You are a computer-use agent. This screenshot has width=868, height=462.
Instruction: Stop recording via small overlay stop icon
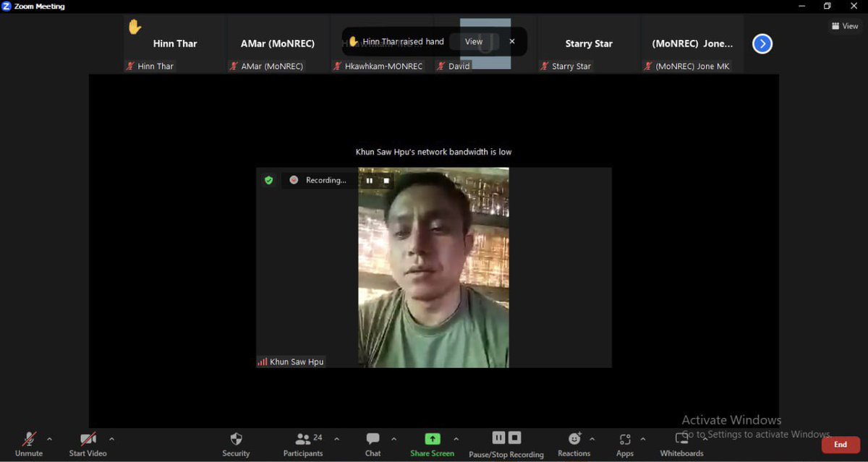386,181
